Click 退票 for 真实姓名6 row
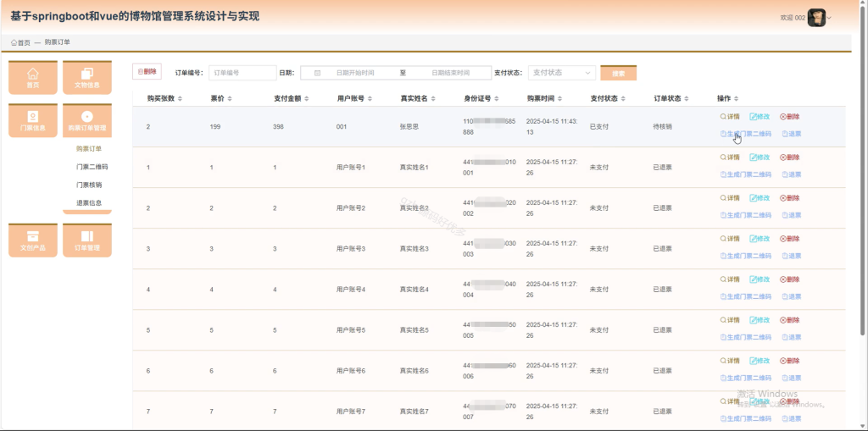Image resolution: width=868 pixels, height=431 pixels. coord(792,378)
